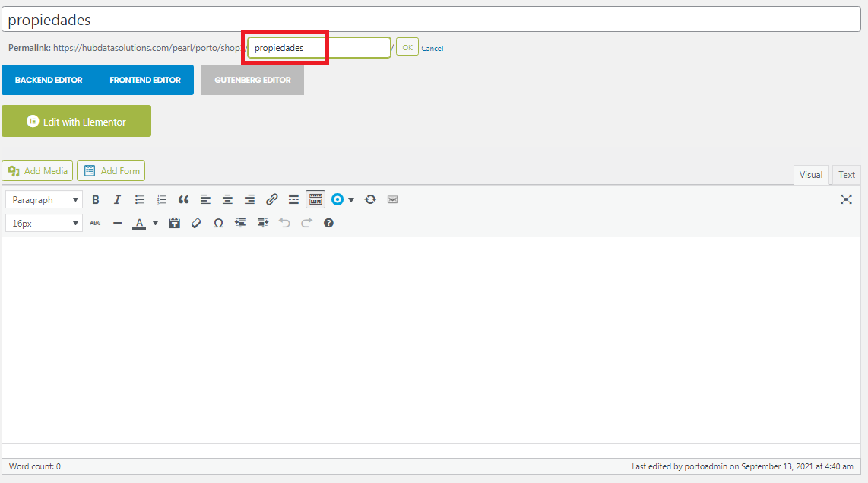
Task: Apply bold formatting in the editor toolbar
Action: tap(95, 199)
